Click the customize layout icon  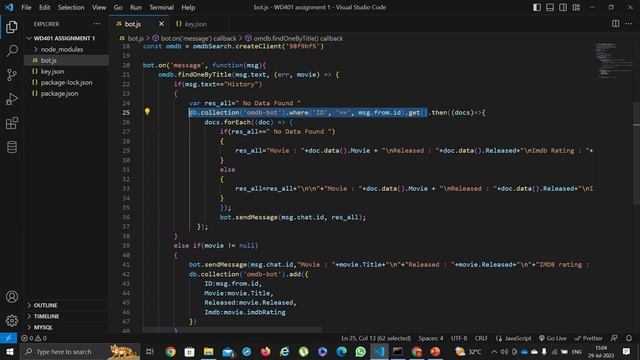(x=576, y=7)
